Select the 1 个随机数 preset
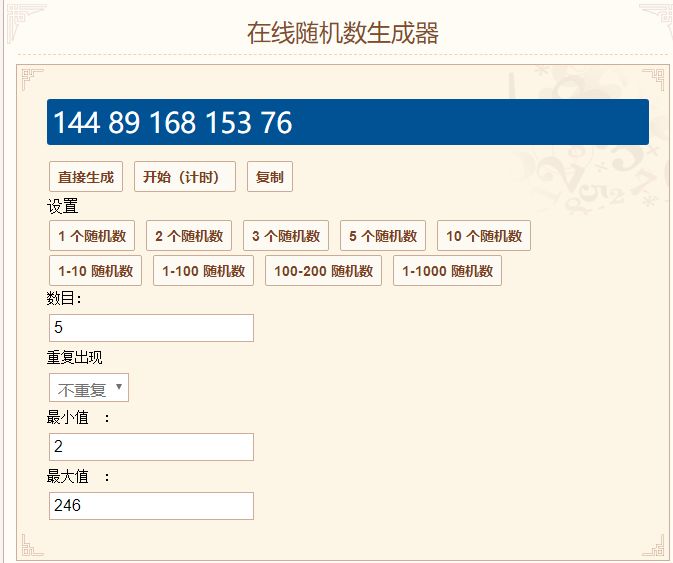Screen dimensions: 673x563 click(x=92, y=236)
